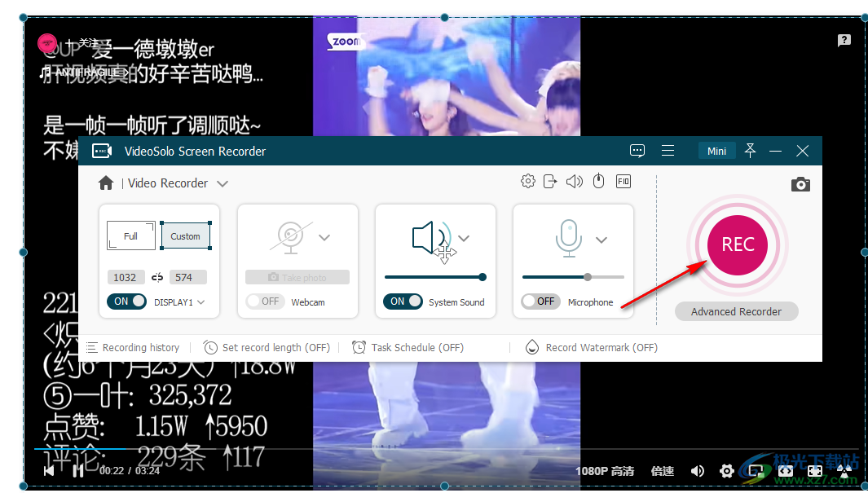Select Full screen recording area
The image size is (868, 493).
point(130,235)
